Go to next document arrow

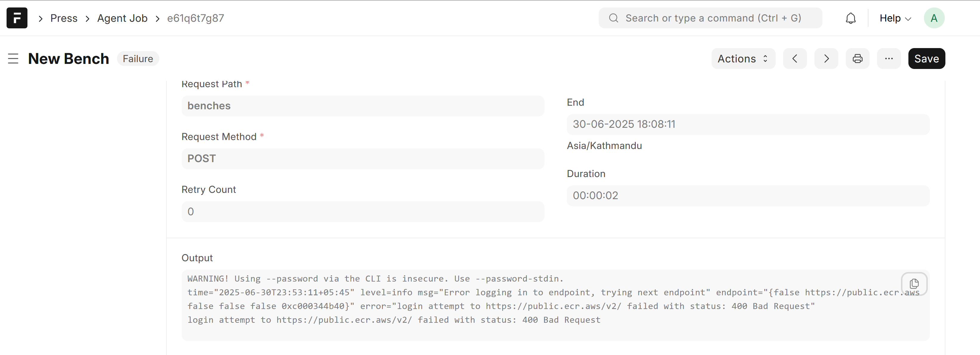826,59
